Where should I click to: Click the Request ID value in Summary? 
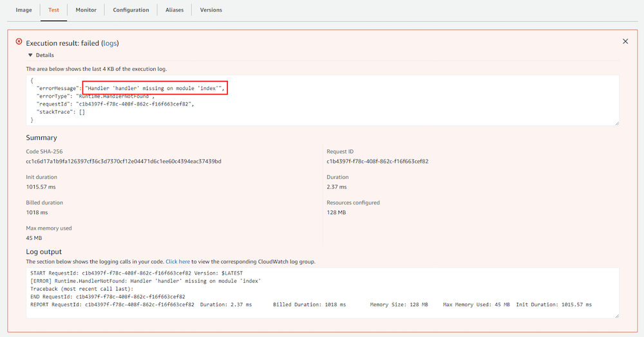pos(377,161)
